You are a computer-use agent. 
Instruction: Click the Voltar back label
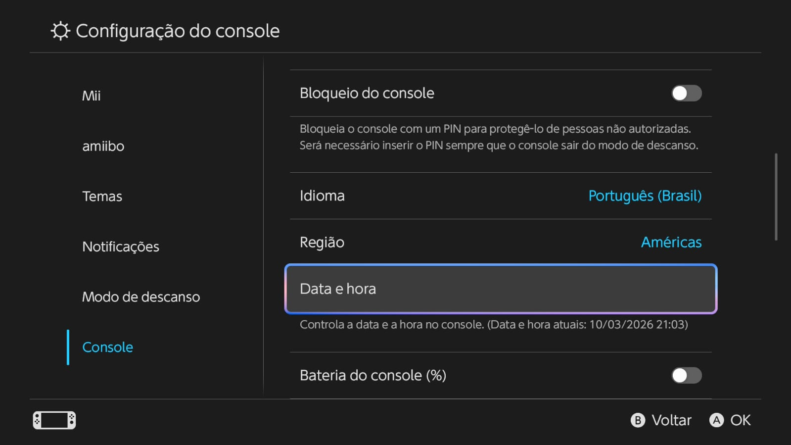pyautogui.click(x=670, y=421)
